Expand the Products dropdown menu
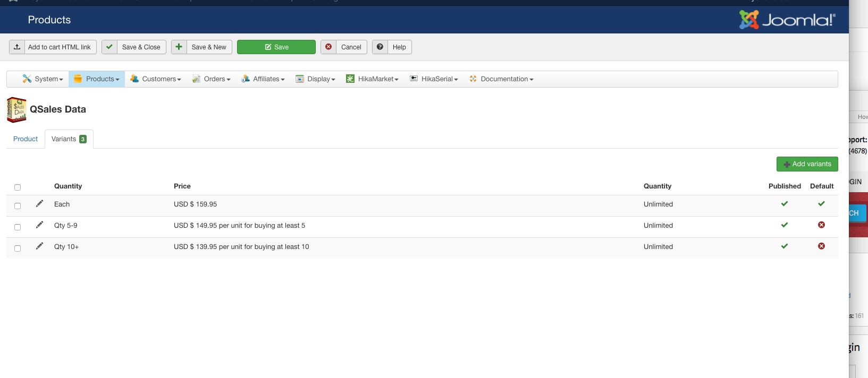 97,79
